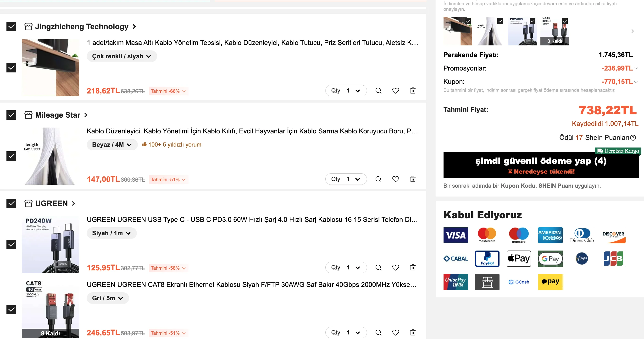644x339 pixels.
Task: Delete the Masa Altı Kablo tray item
Action: tap(412, 91)
